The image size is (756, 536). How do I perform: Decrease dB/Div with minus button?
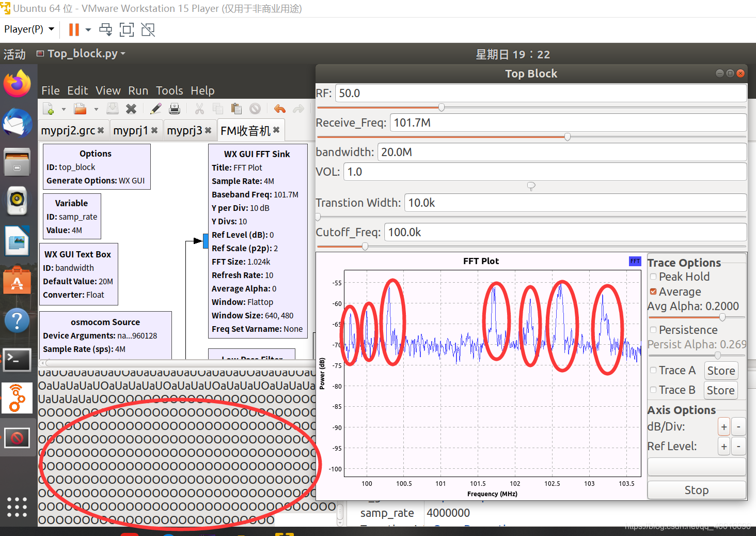[x=738, y=427]
